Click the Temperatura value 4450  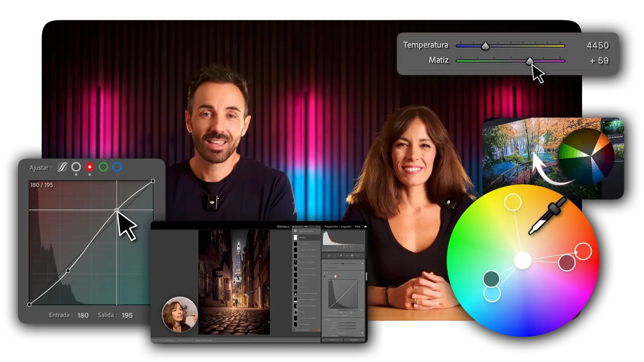[598, 45]
